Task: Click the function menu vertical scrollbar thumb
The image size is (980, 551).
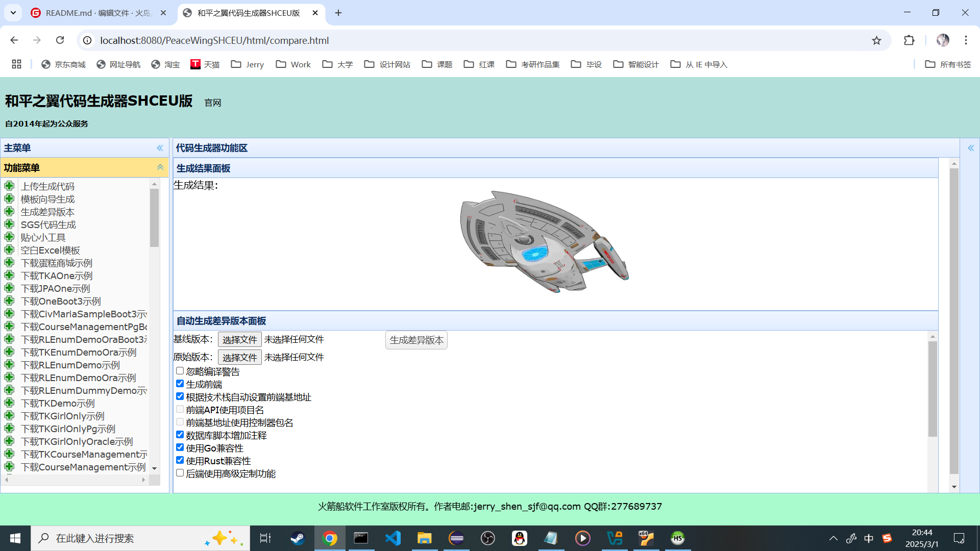Action: click(x=154, y=218)
